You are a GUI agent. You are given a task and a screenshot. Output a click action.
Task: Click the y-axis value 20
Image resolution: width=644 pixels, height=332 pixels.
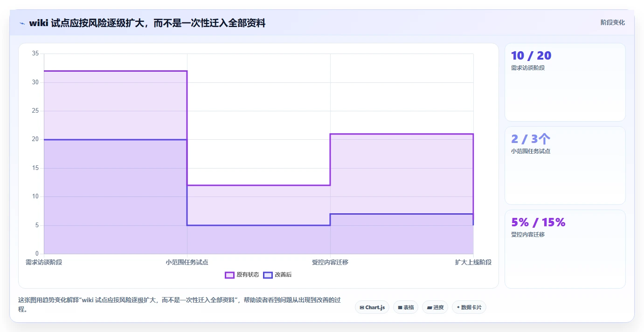pyautogui.click(x=35, y=139)
